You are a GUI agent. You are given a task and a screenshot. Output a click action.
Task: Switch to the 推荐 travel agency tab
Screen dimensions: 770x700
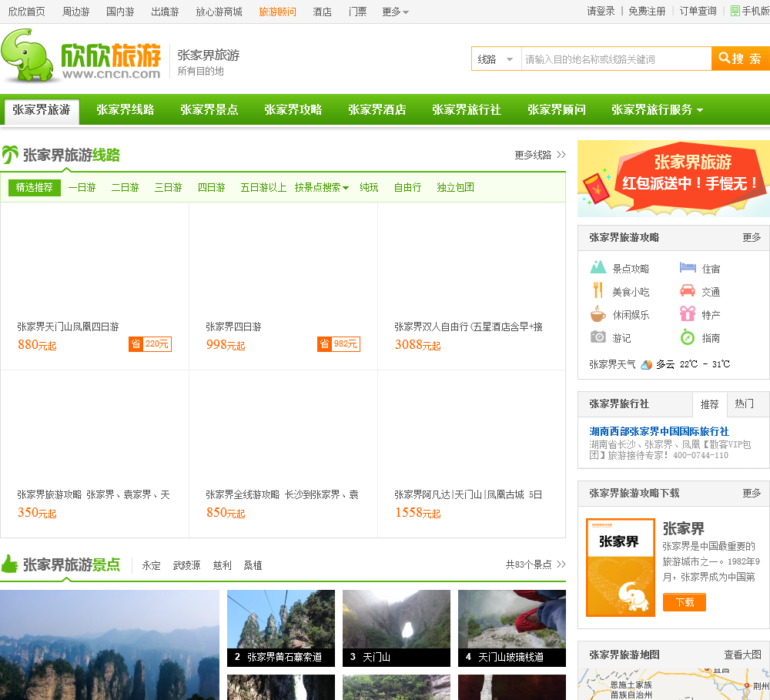point(710,404)
